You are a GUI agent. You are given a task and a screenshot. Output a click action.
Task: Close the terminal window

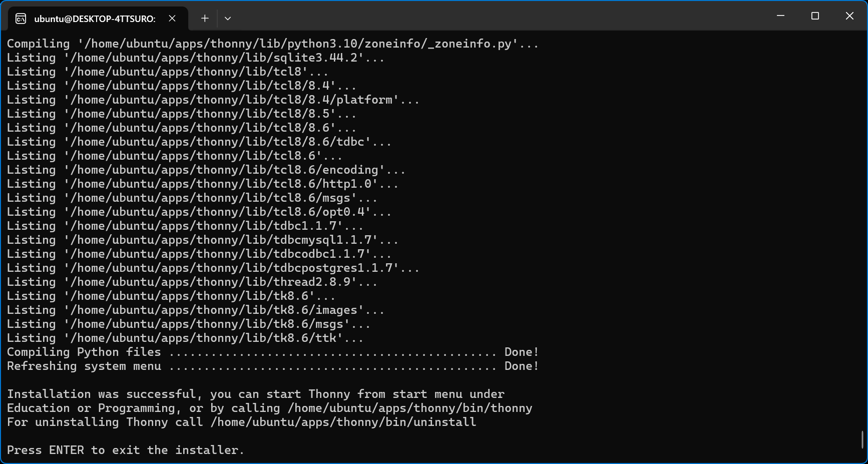click(x=849, y=16)
